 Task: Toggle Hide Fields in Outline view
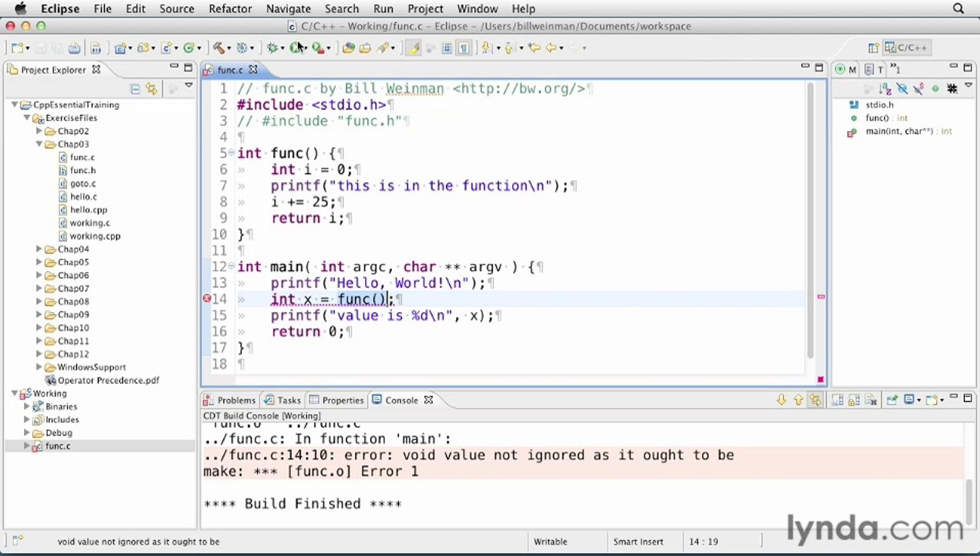(901, 89)
